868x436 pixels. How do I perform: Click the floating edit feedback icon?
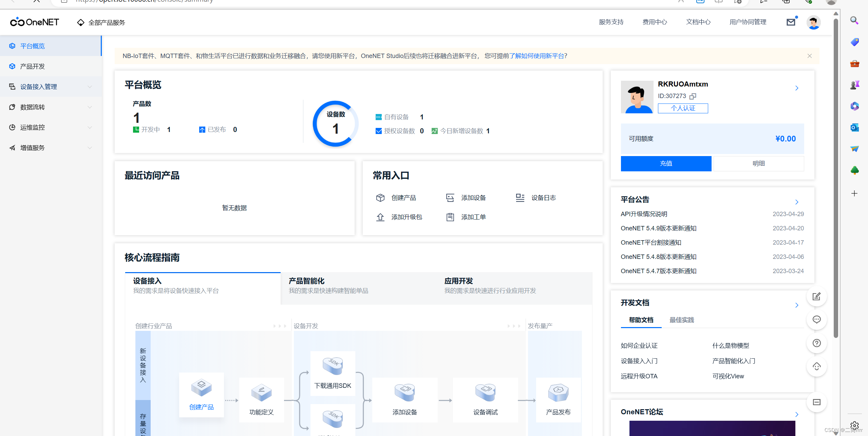[x=816, y=297]
